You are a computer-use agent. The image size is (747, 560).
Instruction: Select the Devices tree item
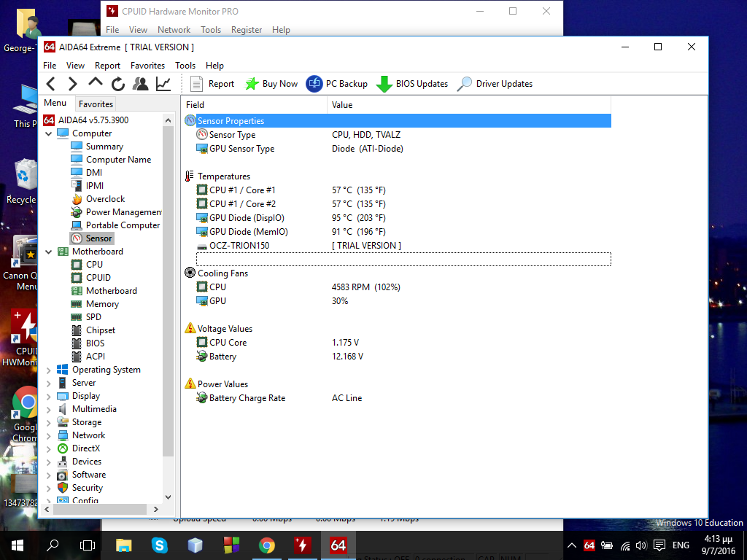point(87,462)
